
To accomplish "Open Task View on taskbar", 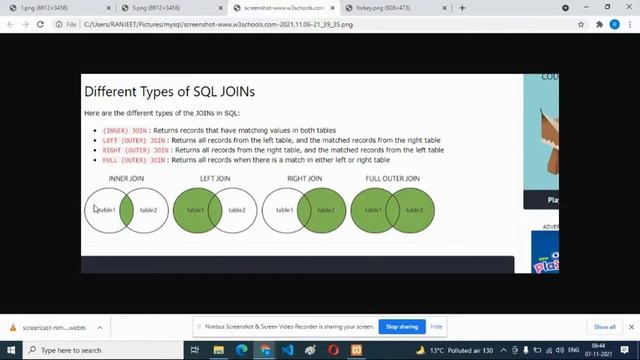I will click(x=195, y=350).
